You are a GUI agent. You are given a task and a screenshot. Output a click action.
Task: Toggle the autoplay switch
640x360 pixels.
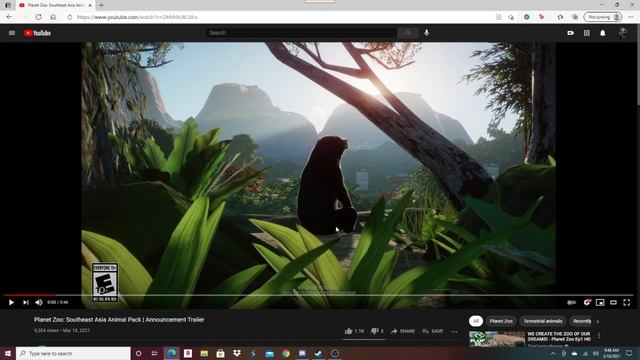click(x=571, y=302)
